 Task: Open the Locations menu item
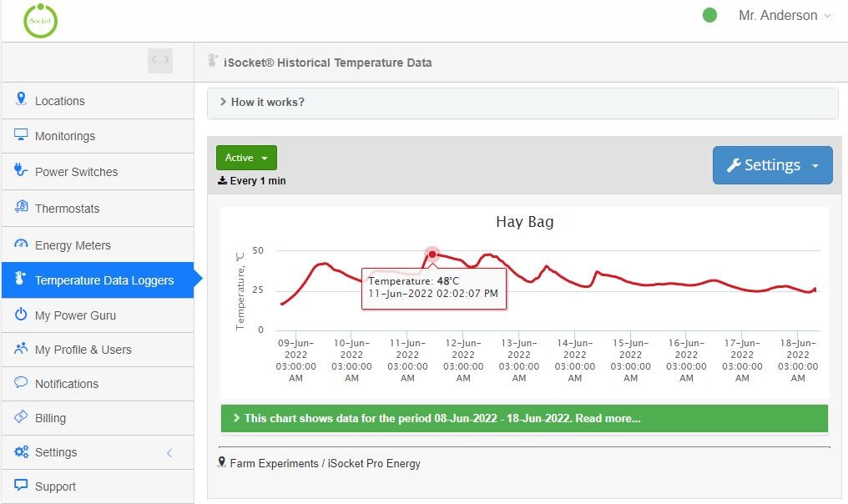(x=98, y=101)
